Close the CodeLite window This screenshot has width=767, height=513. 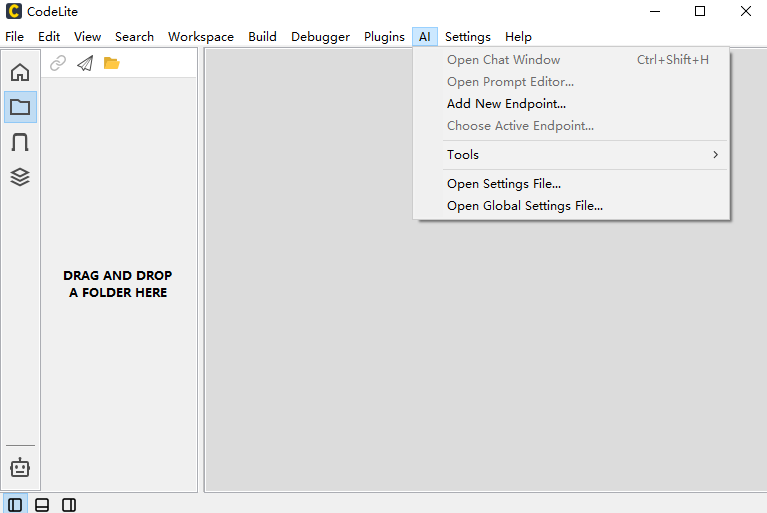745,11
